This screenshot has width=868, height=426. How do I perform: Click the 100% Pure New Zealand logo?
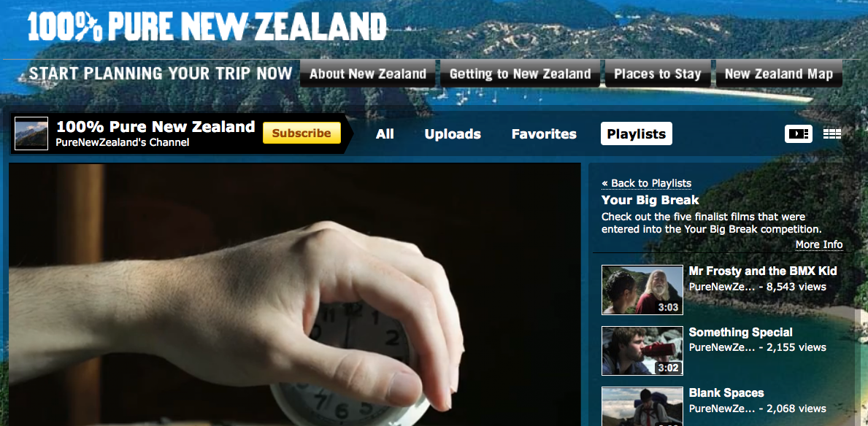click(207, 26)
